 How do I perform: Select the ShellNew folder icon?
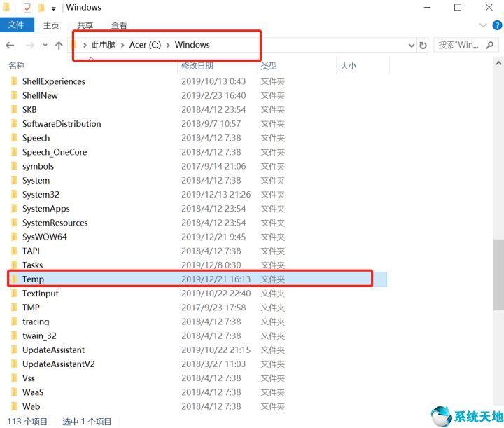click(14, 95)
